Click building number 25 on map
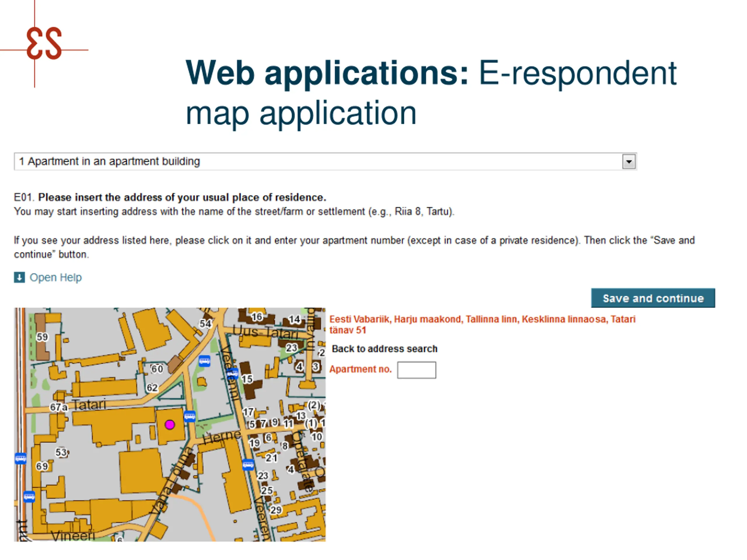 tap(267, 490)
